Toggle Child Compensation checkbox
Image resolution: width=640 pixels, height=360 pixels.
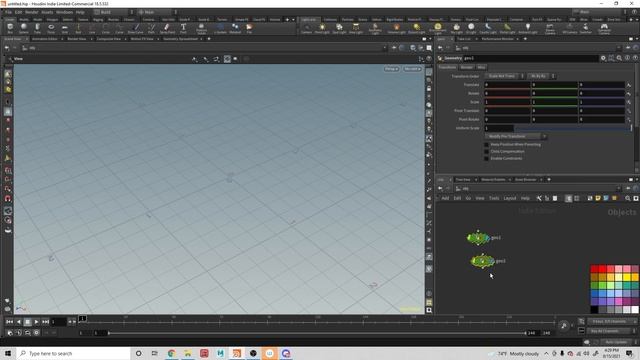coord(486,151)
